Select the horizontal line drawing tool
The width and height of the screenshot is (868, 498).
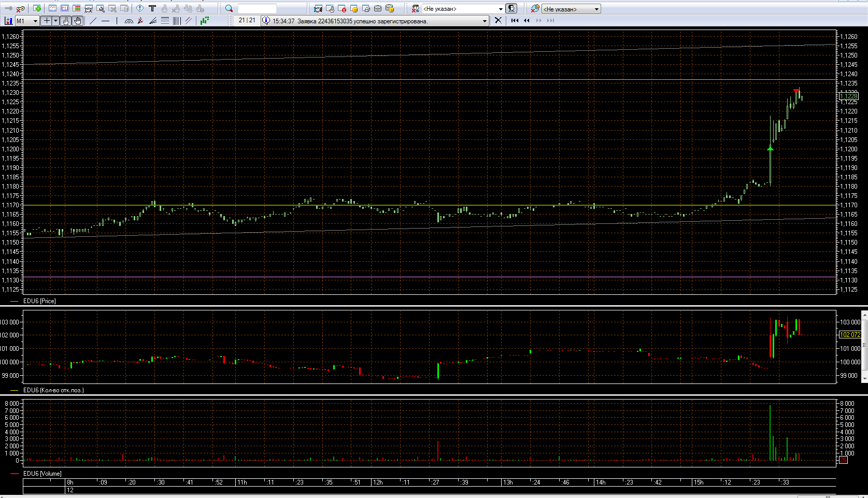point(106,21)
